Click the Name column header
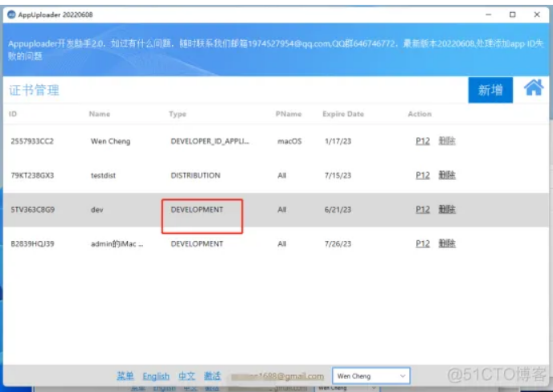The height and width of the screenshot is (392, 553). [100, 114]
